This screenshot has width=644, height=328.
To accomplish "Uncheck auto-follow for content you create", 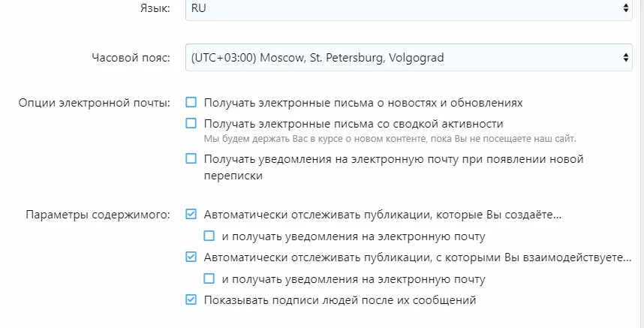I will (191, 215).
